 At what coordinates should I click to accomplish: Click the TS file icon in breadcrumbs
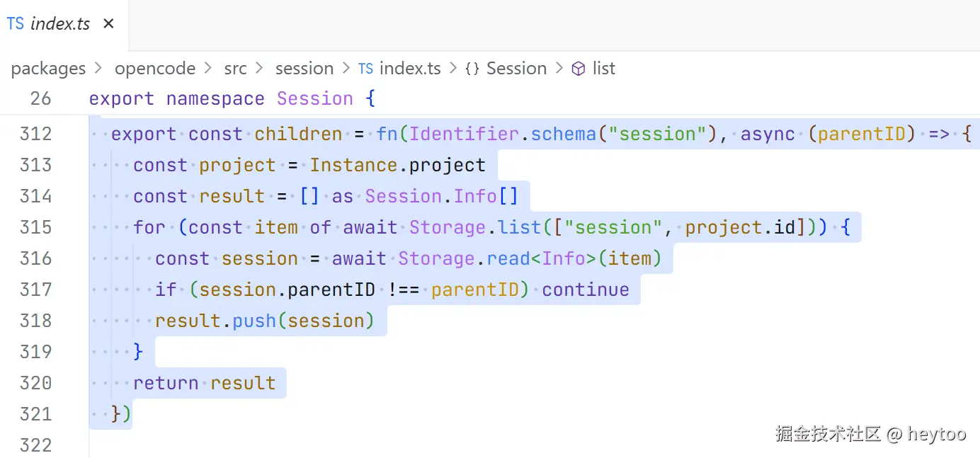[x=365, y=69]
